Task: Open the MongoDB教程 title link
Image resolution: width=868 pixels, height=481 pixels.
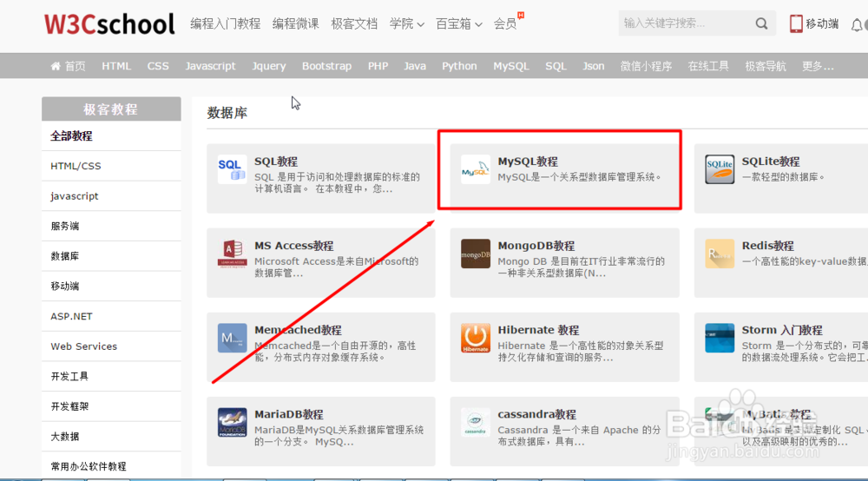Action: pyautogui.click(x=536, y=246)
